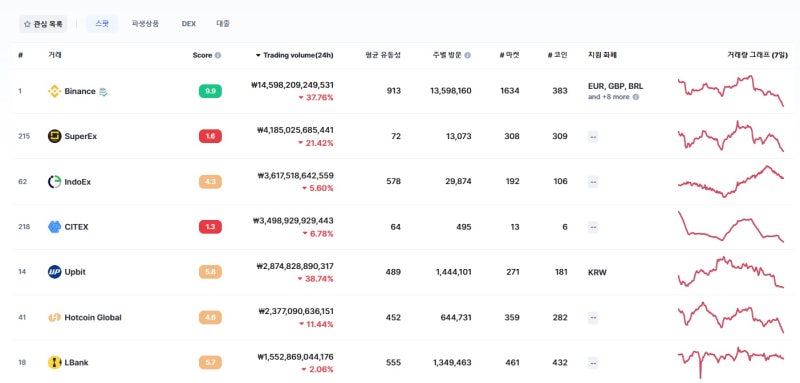Click the IndoEx exchange logo icon
The image size is (800, 383).
tap(55, 182)
